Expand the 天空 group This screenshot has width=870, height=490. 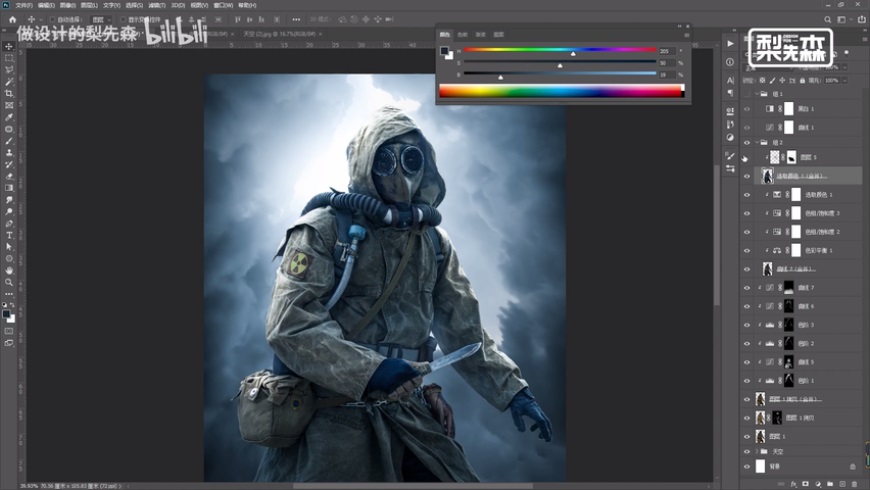pyautogui.click(x=757, y=452)
